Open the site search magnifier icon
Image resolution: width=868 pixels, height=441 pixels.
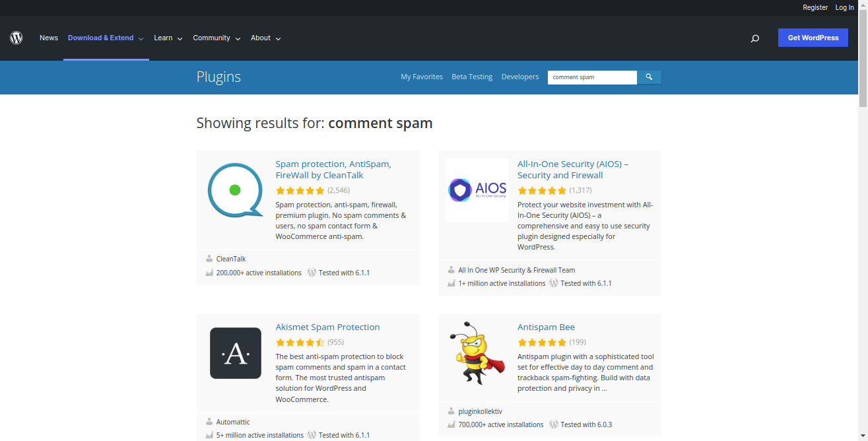(755, 38)
